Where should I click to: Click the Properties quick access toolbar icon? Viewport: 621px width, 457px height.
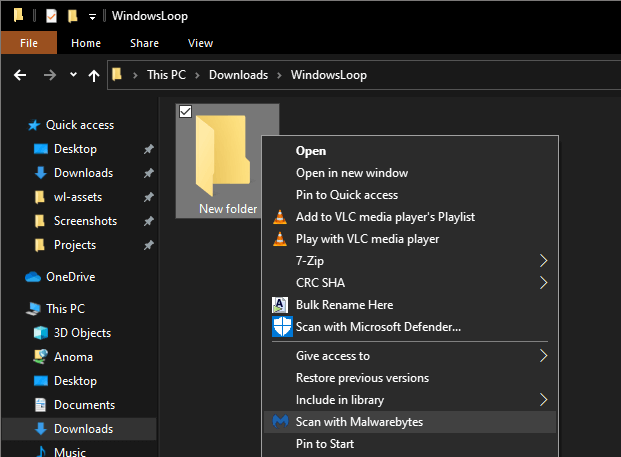tap(51, 16)
